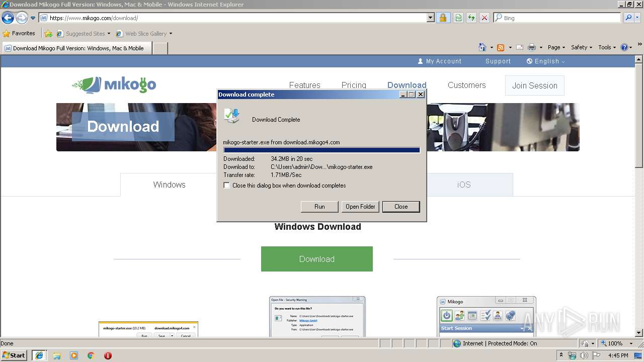
Task: Open the Page menu
Action: coord(556,47)
